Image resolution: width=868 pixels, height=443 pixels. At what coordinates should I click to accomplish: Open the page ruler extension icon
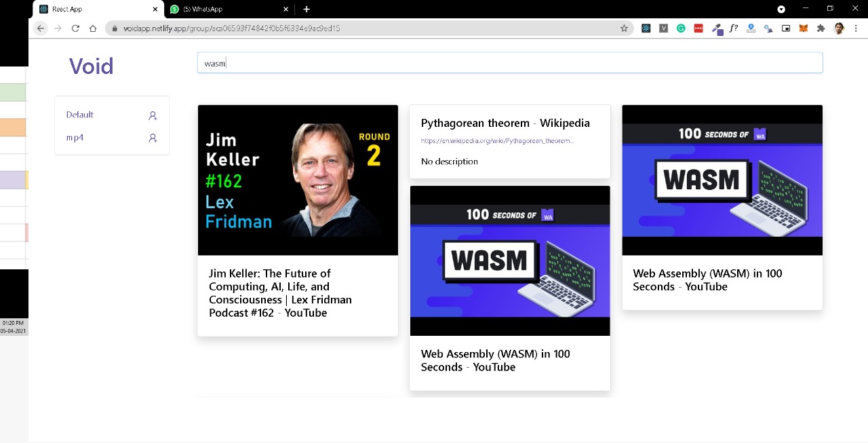751,28
